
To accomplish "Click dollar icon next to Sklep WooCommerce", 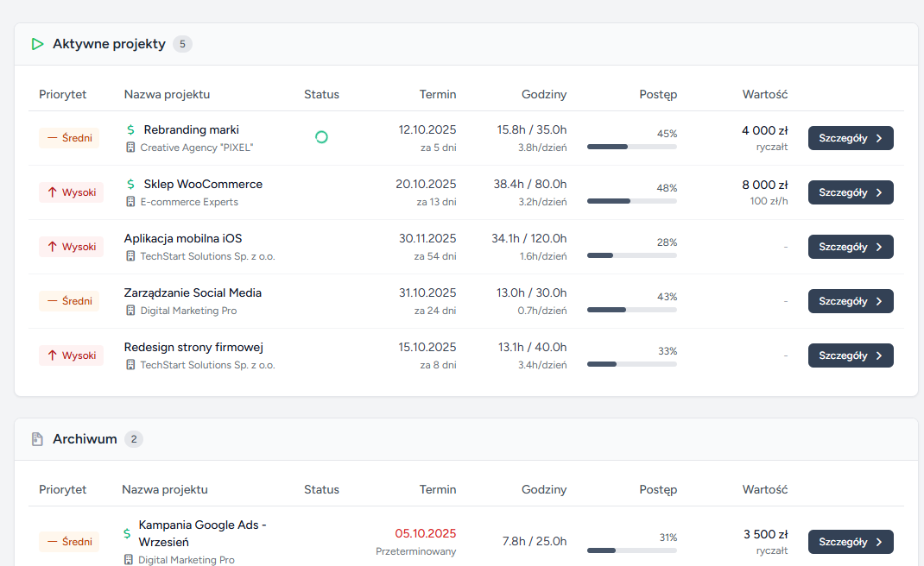I will pos(130,184).
